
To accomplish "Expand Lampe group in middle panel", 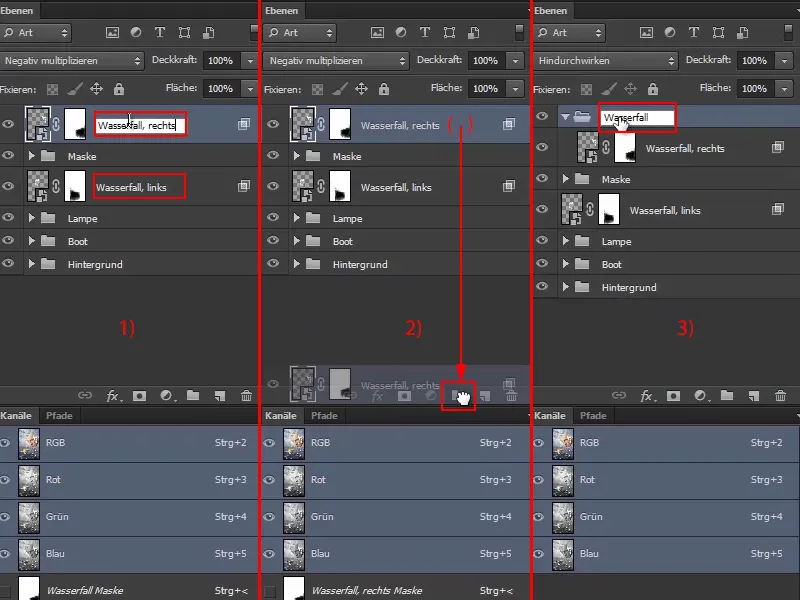I will click(296, 218).
